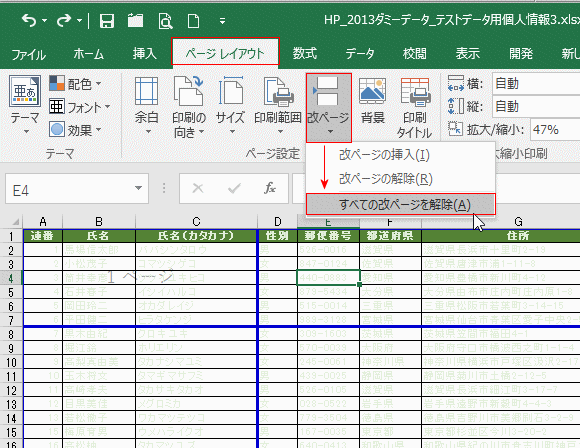The width and height of the screenshot is (580, 448).
Task: Click the 拡大/縮小 scale percentage field
Action: (555, 129)
